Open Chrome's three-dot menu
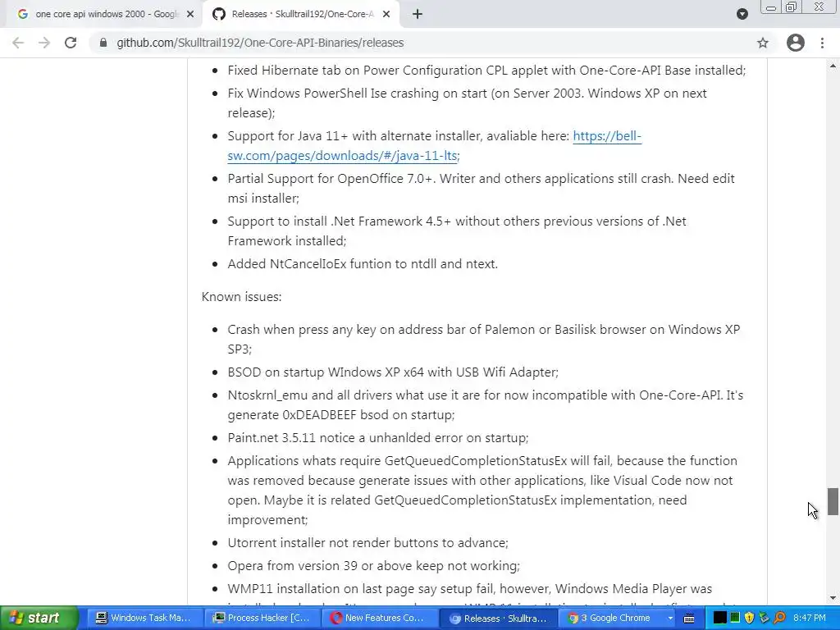The width and height of the screenshot is (840, 630). 822,43
